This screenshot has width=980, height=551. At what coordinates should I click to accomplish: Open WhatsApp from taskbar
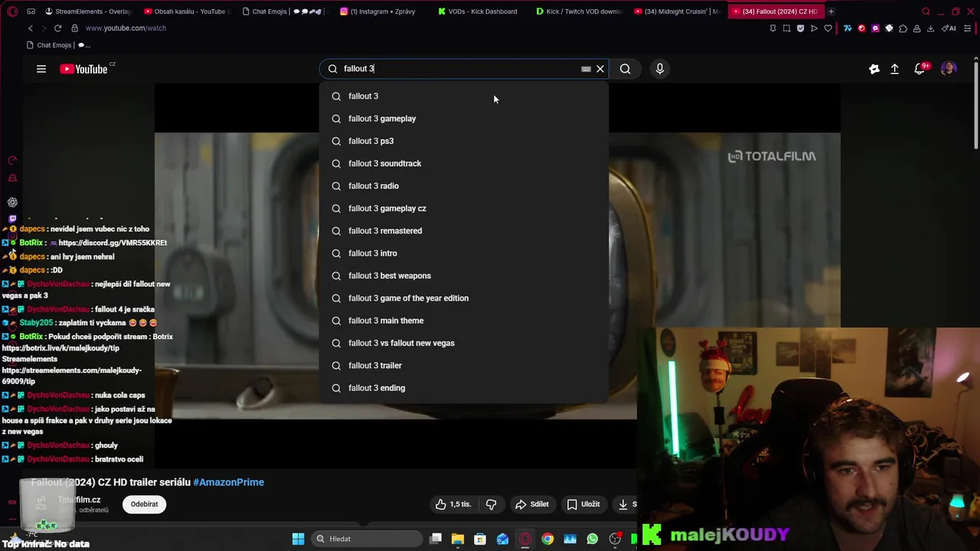click(x=593, y=539)
